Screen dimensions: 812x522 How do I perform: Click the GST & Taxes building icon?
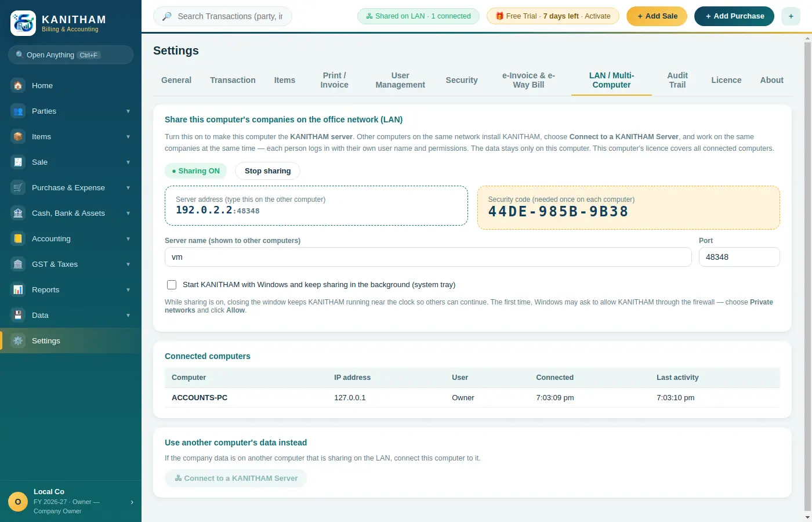(x=18, y=264)
